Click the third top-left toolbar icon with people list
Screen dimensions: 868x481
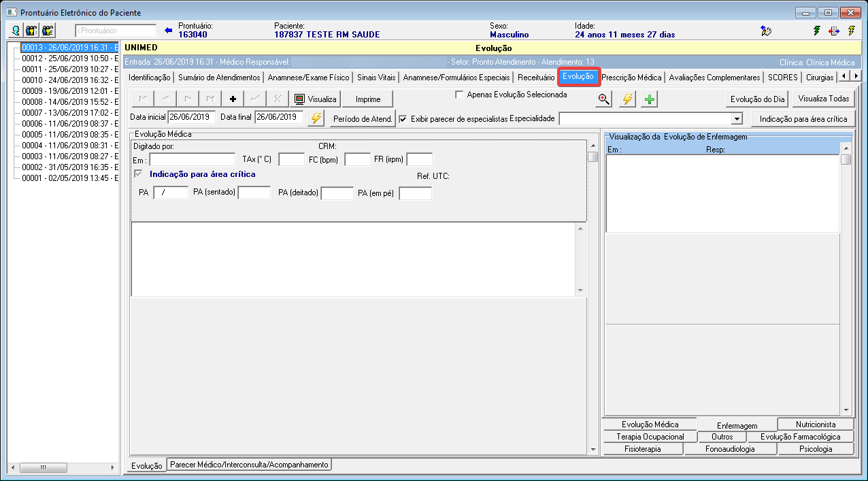(48, 31)
